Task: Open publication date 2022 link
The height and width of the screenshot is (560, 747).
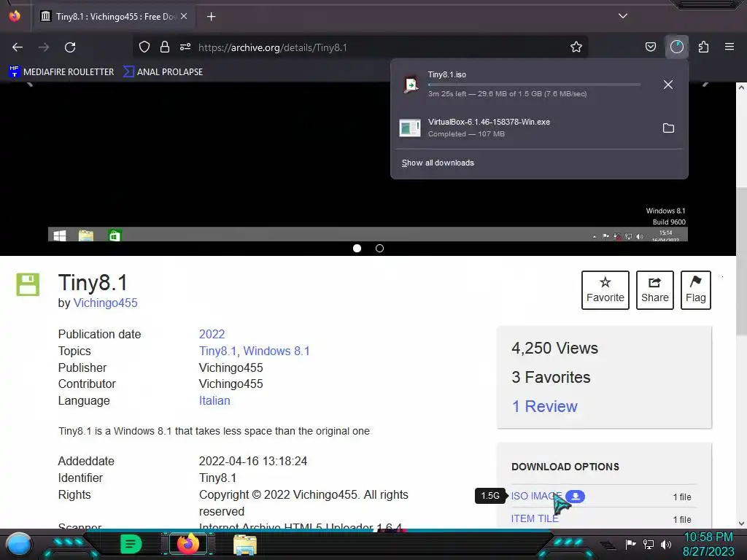Action: [212, 334]
